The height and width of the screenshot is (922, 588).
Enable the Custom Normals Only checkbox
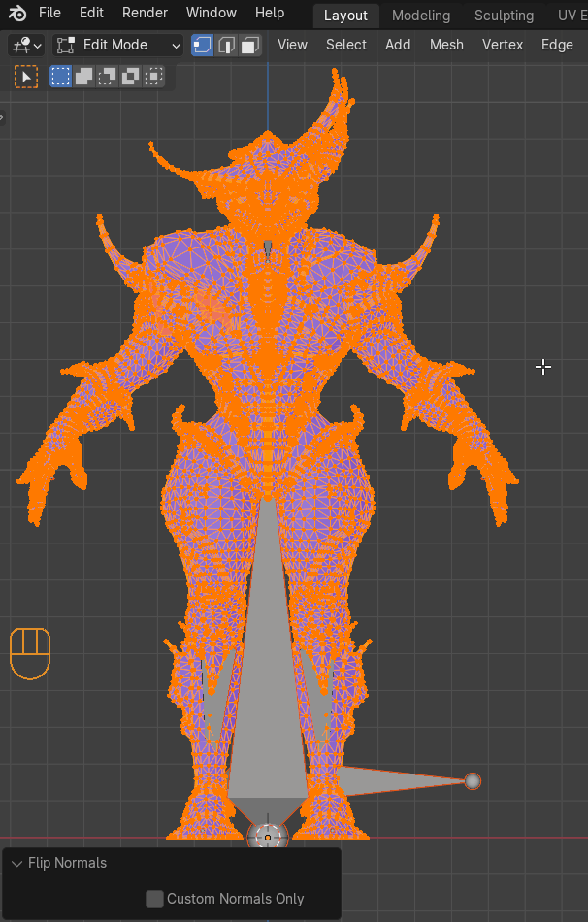[154, 899]
